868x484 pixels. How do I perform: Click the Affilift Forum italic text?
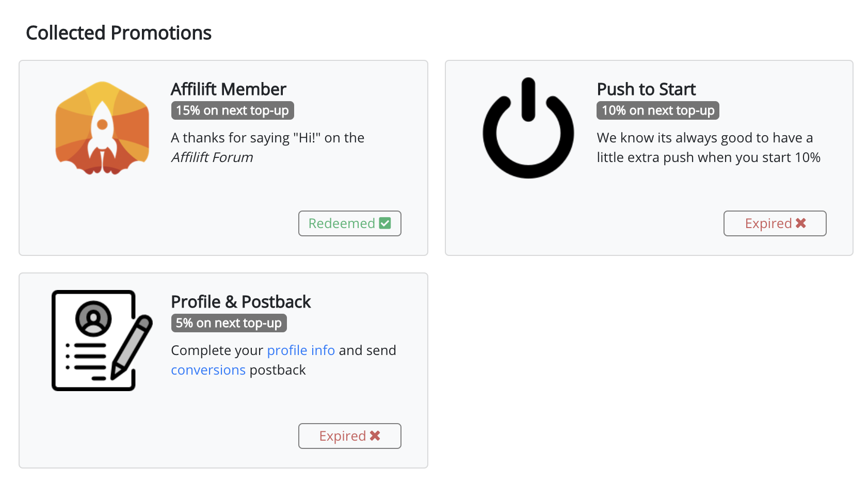[x=212, y=157]
